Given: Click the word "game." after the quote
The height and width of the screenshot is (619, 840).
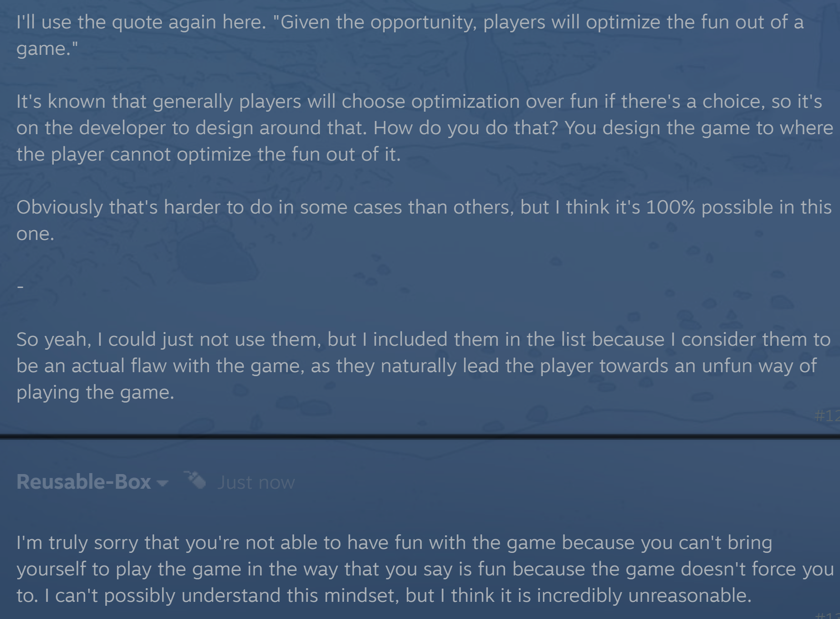Looking at the screenshot, I should 47,49.
